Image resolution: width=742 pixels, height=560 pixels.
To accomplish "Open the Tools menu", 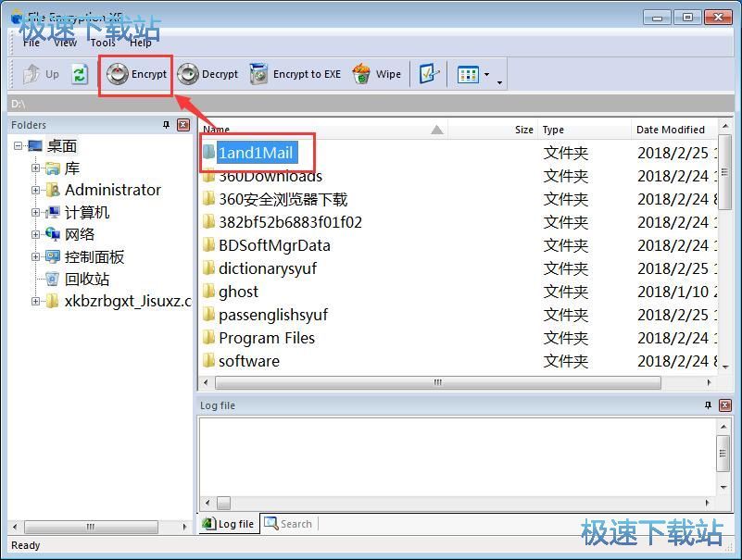I will point(103,43).
